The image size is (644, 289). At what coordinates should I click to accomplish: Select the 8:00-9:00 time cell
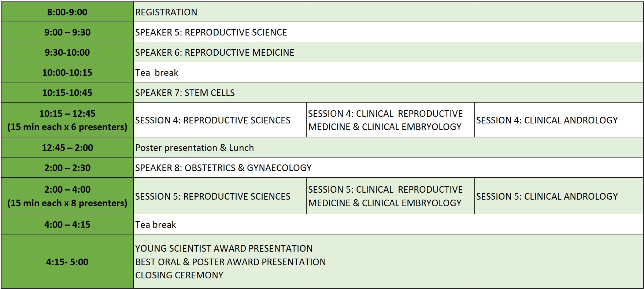[x=67, y=12]
